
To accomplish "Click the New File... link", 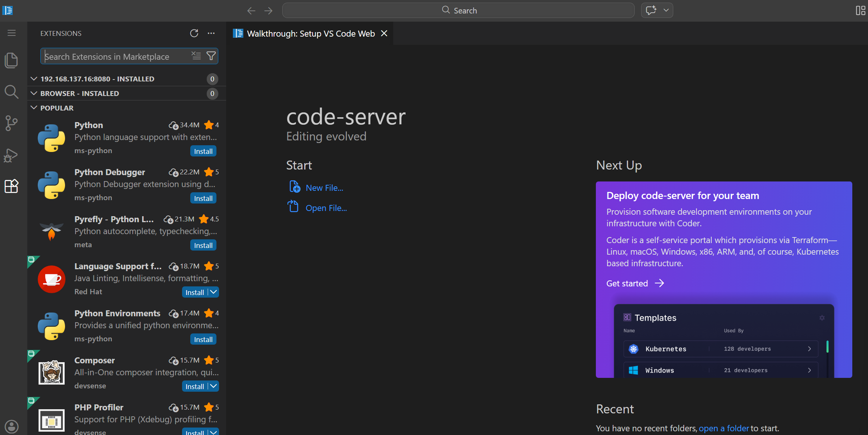I will click(324, 188).
